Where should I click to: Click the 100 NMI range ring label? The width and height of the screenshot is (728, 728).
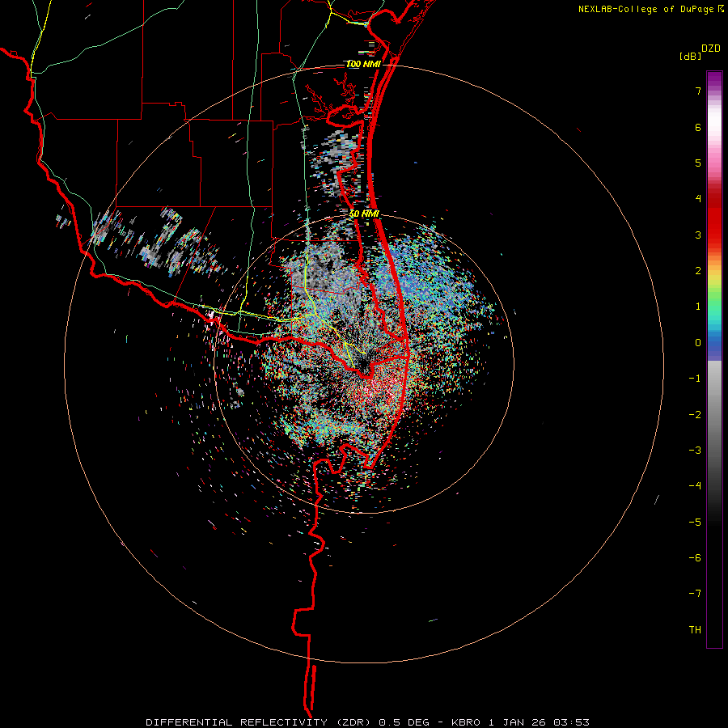point(363,64)
